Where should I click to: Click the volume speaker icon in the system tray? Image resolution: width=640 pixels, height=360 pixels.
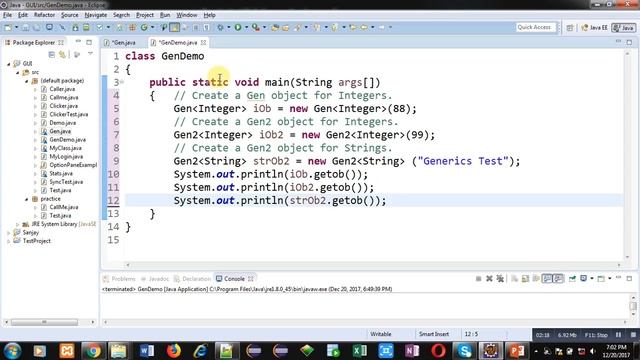(x=593, y=351)
